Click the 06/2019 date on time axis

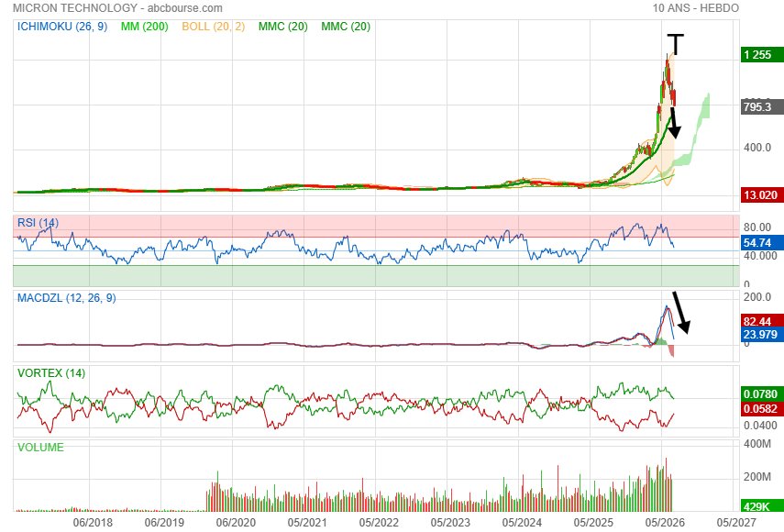[164, 523]
